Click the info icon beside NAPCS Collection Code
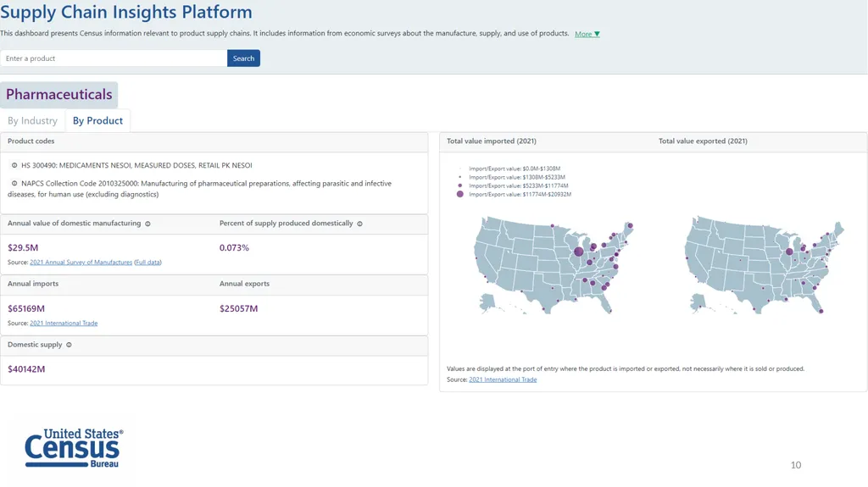Viewport: 868px width, 487px height. coord(14,183)
